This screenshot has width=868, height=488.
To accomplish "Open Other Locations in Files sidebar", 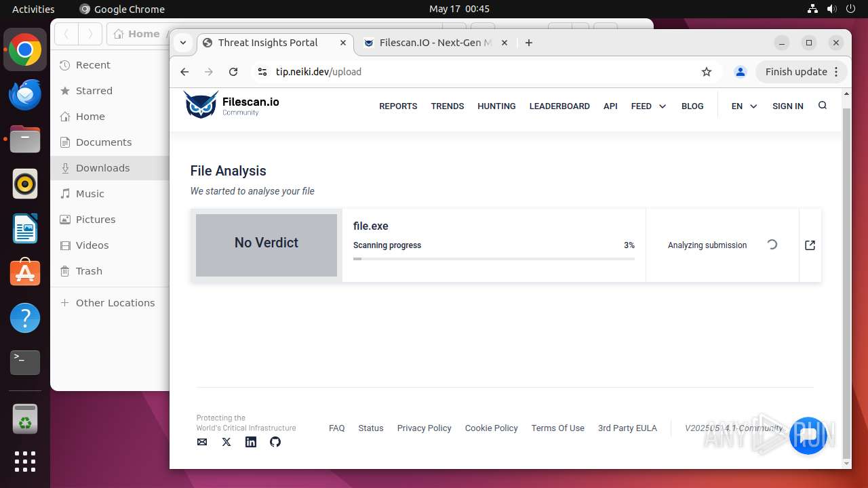I will 110,303.
